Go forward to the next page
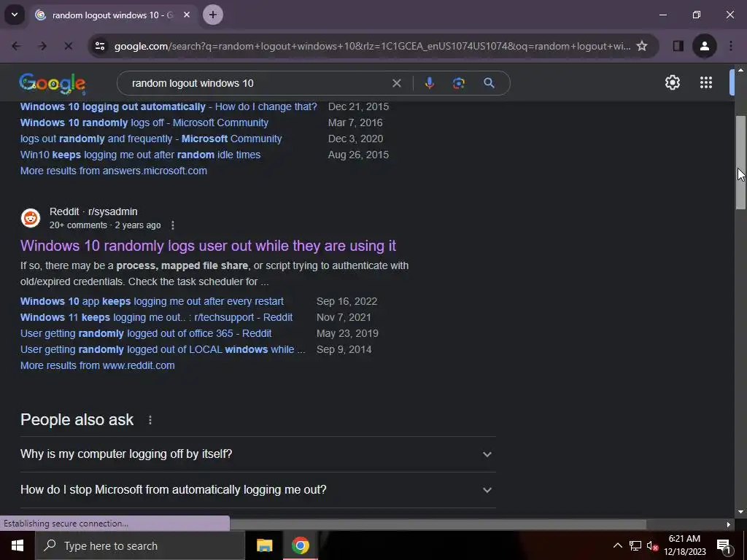This screenshot has height=560, width=747. [x=42, y=46]
